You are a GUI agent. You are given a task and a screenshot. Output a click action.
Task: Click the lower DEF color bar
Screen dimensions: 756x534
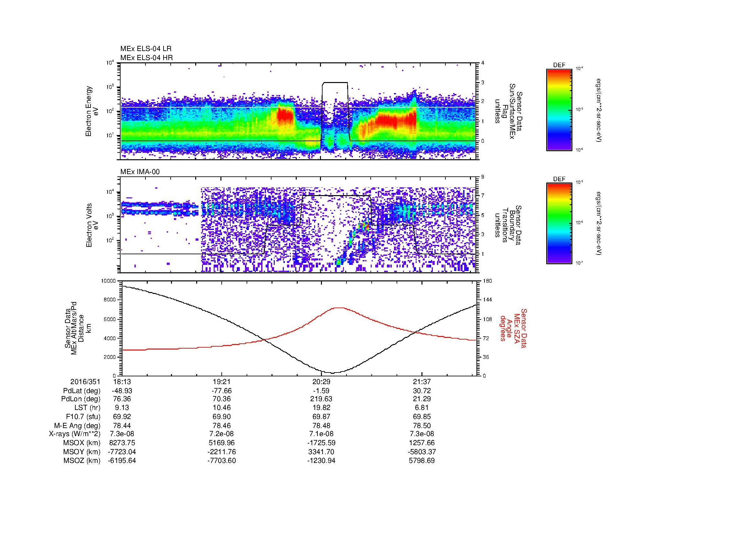point(559,224)
